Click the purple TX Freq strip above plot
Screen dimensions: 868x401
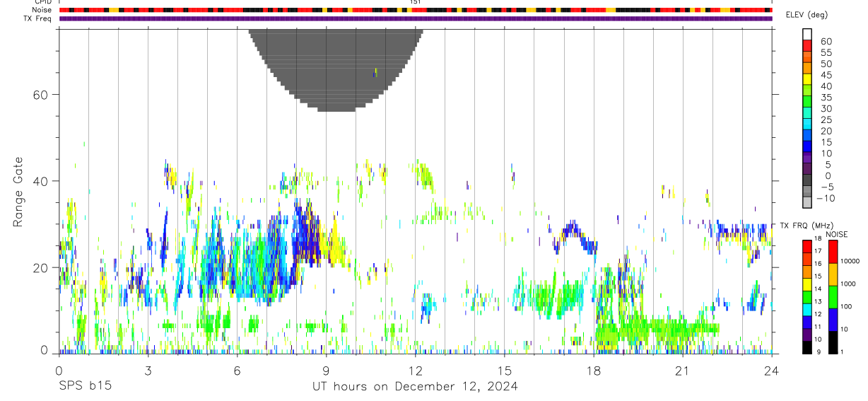coord(416,18)
